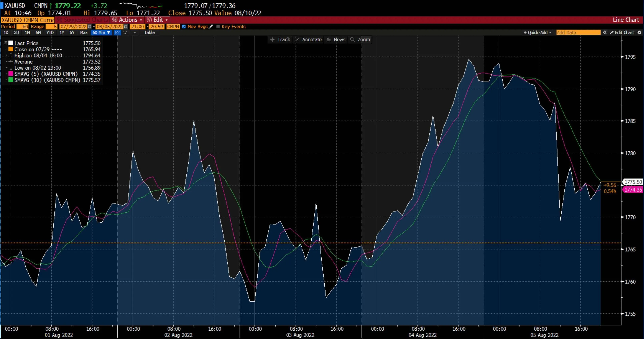
Task: Switch to the 1Y range tab
Action: coord(62,33)
